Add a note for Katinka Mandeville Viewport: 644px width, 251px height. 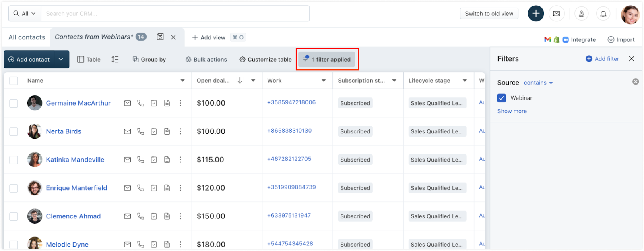[x=167, y=160]
